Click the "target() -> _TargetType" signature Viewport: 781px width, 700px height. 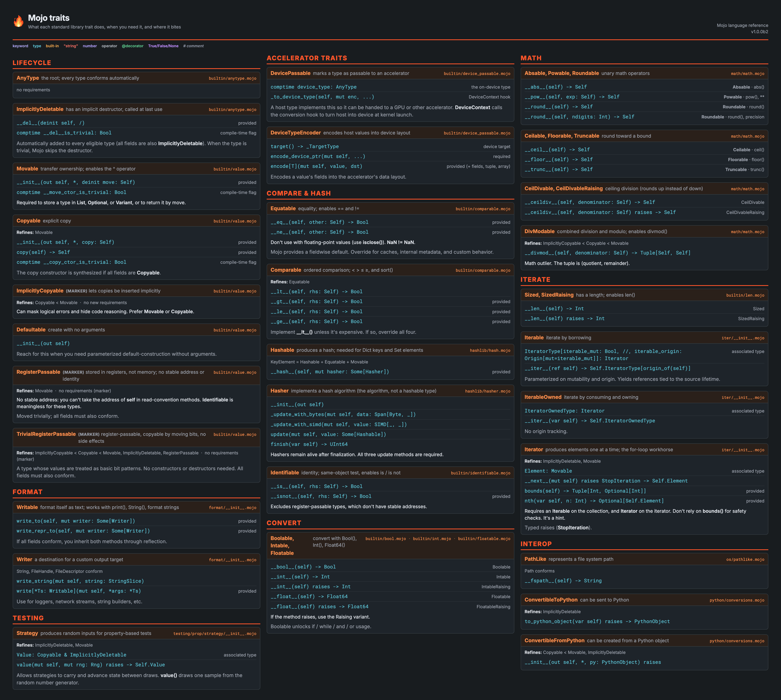[x=305, y=147]
